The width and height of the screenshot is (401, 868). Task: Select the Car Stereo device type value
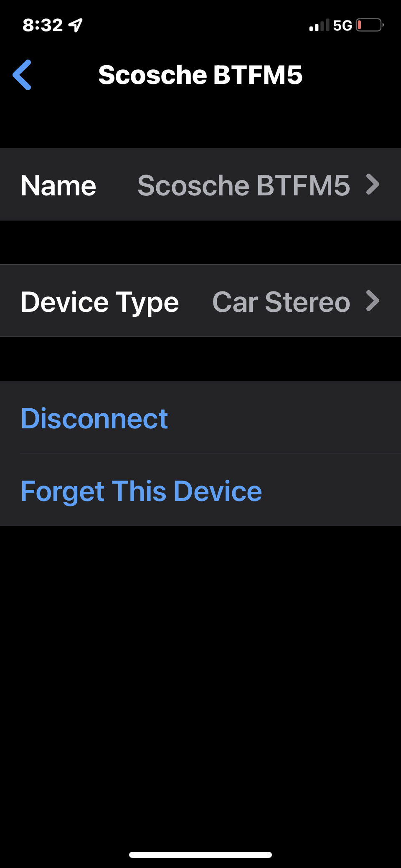pyautogui.click(x=281, y=302)
